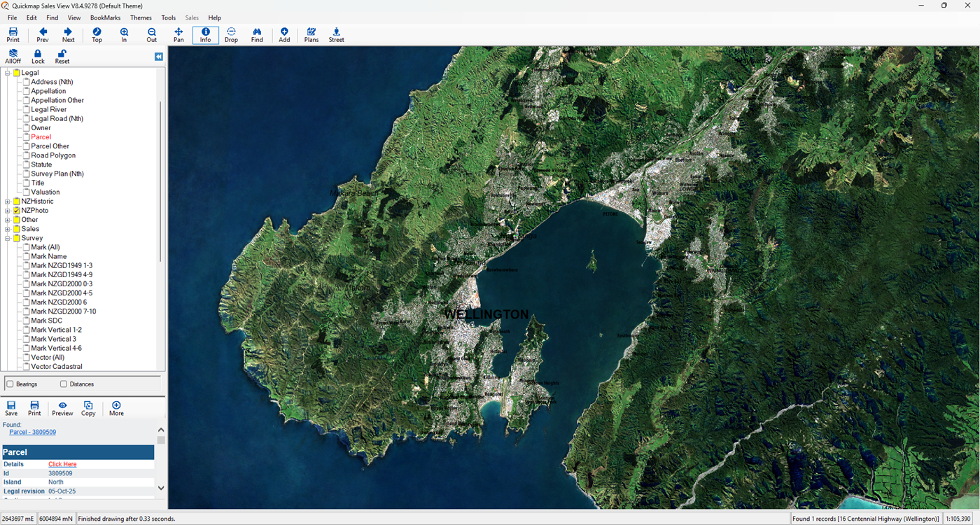Open the Street view tool
The width and height of the screenshot is (980, 525).
click(x=336, y=35)
